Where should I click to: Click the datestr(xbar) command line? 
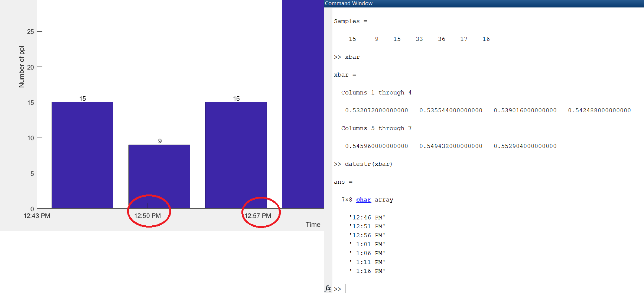pos(368,164)
